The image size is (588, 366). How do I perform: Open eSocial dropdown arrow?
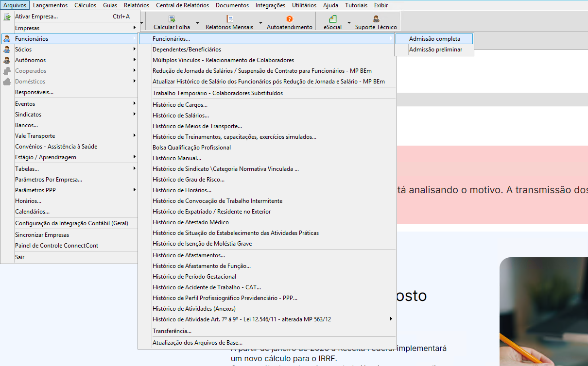coord(349,23)
